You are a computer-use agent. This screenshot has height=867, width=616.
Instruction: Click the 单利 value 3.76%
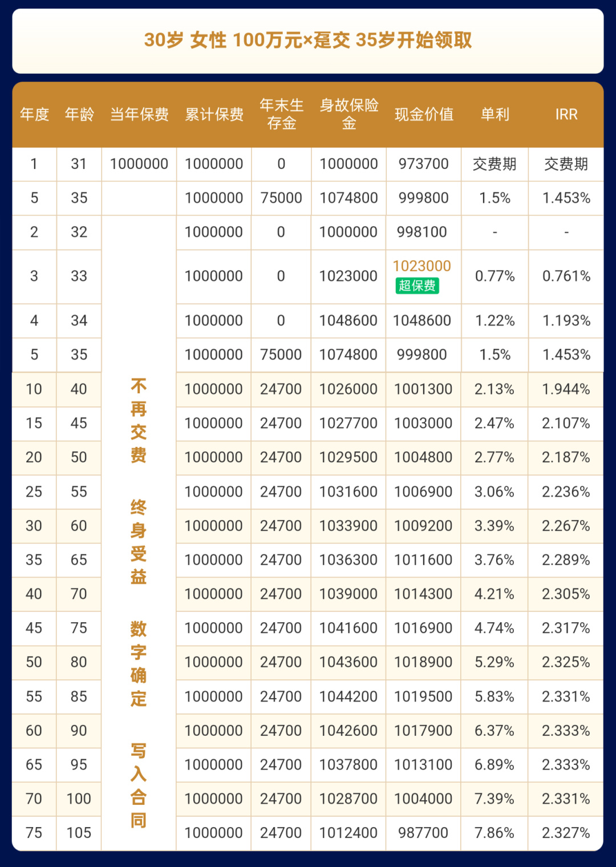tap(495, 560)
